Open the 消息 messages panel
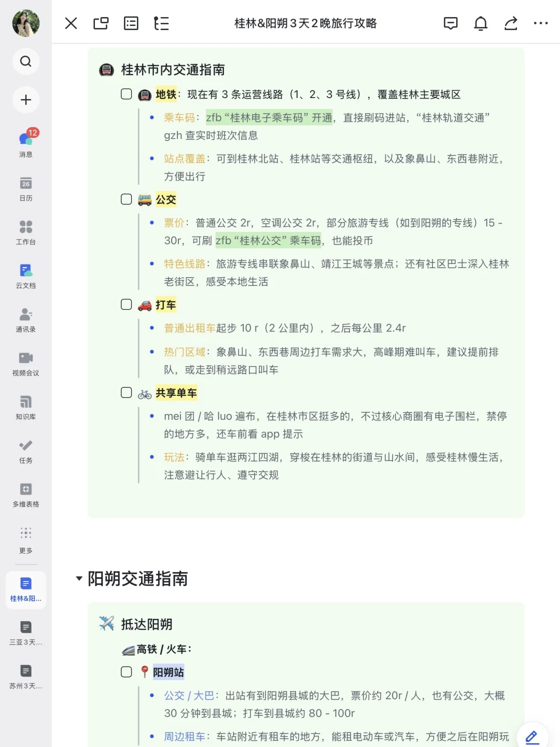 coord(25,144)
